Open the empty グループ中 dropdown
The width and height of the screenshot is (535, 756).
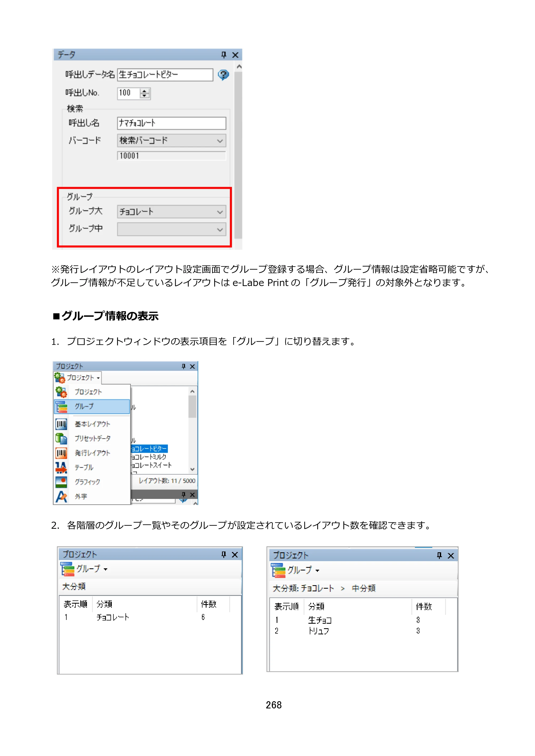[x=171, y=229]
